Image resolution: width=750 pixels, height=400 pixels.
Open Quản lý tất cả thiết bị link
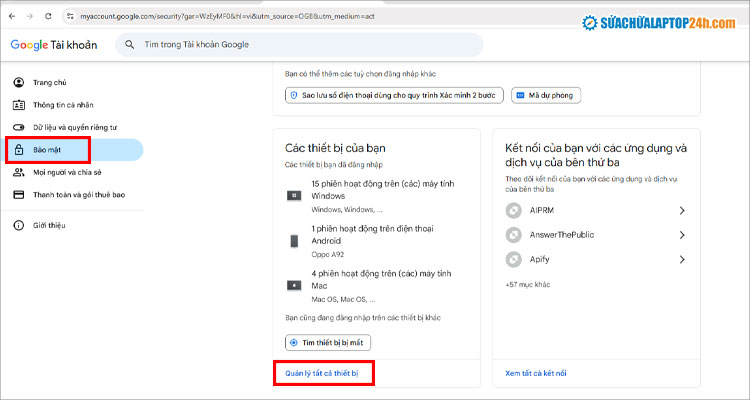321,373
